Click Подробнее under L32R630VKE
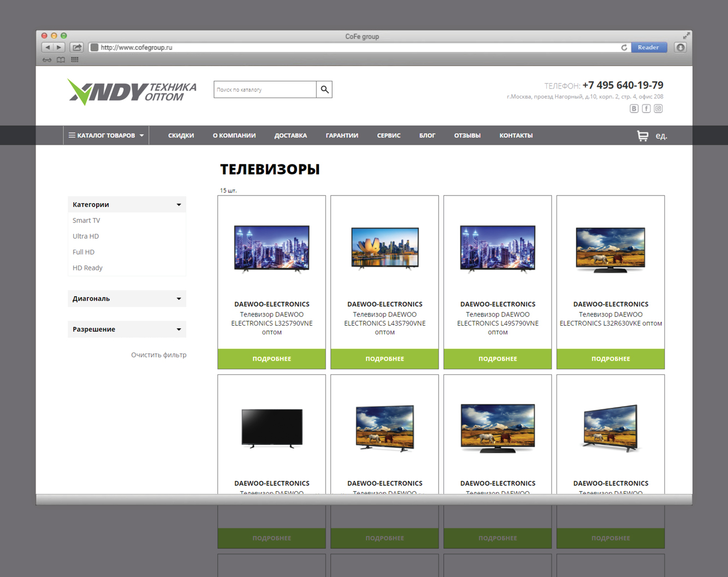Screen dimensions: 728x577 click(611, 359)
